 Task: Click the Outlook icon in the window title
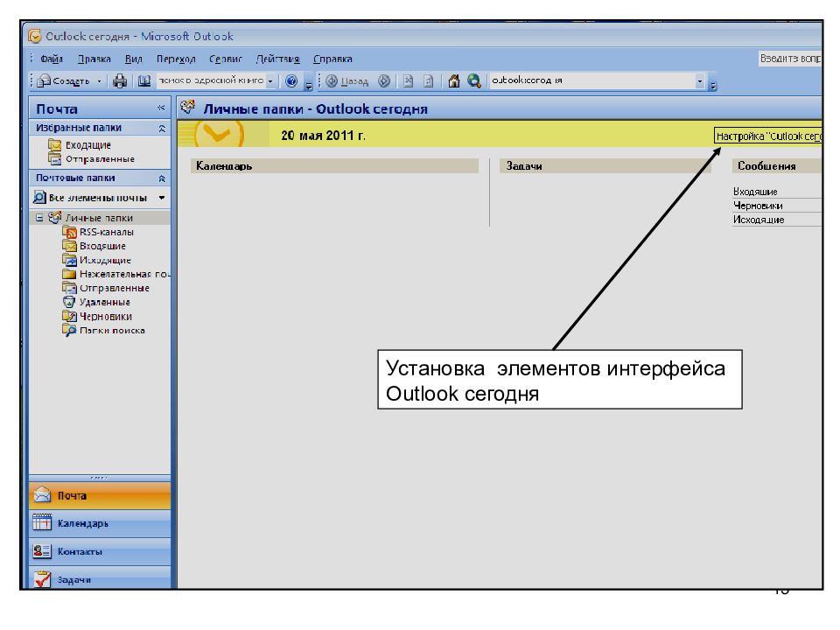pyautogui.click(x=34, y=37)
